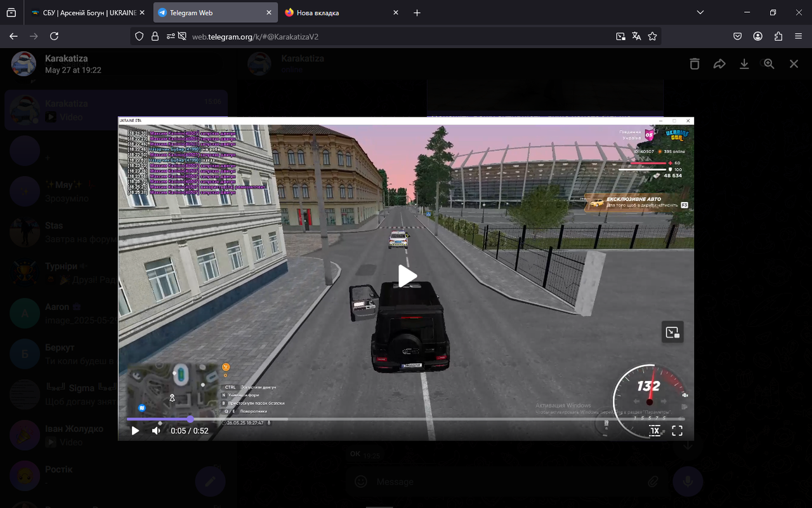Open tracking protection shield info
The height and width of the screenshot is (508, 812).
tap(140, 36)
